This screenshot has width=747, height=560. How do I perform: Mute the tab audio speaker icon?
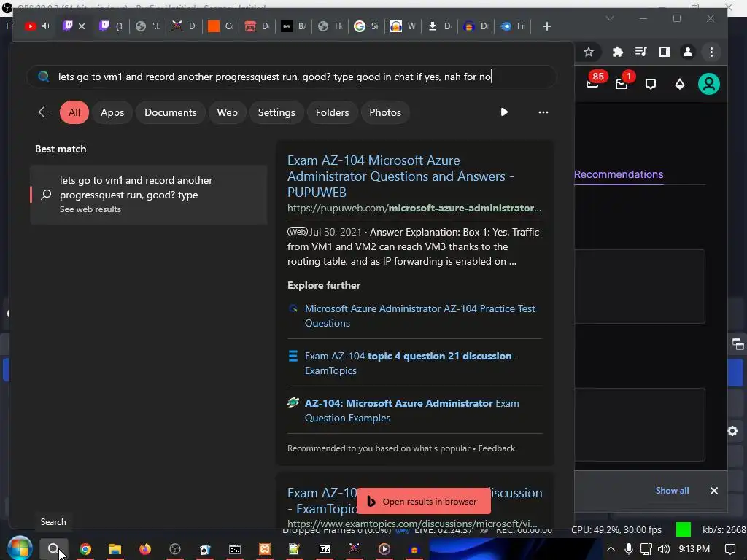[x=46, y=26]
